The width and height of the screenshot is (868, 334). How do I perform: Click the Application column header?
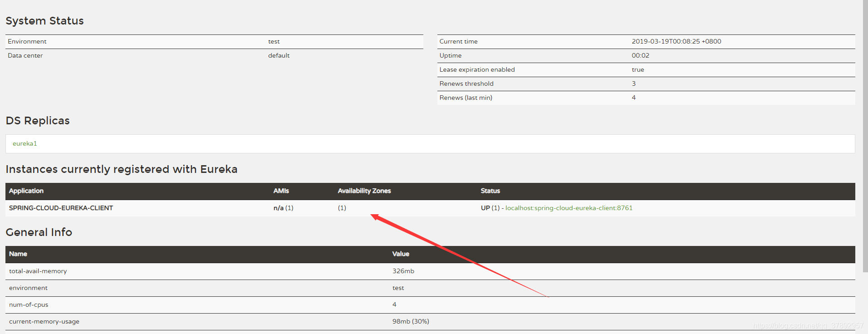click(x=26, y=191)
